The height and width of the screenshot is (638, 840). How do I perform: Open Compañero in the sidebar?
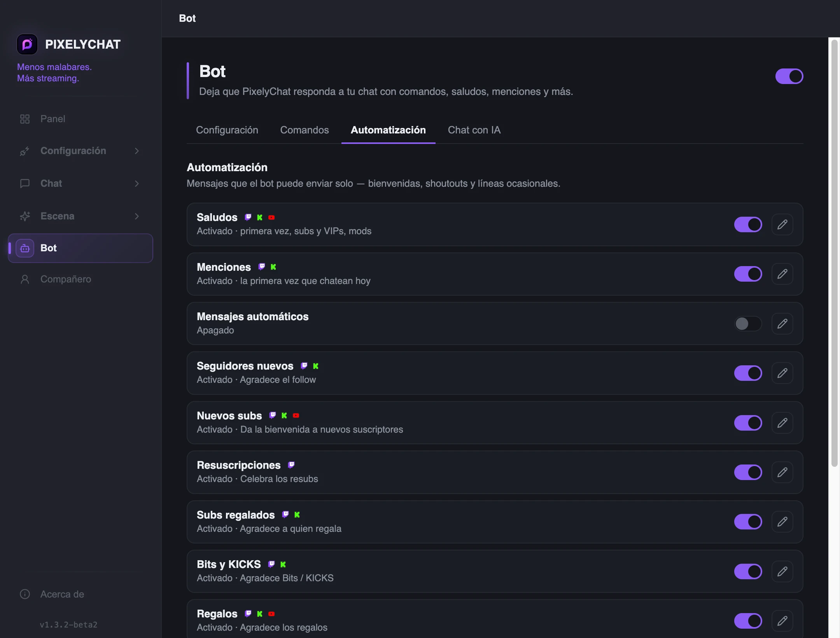pos(80,279)
